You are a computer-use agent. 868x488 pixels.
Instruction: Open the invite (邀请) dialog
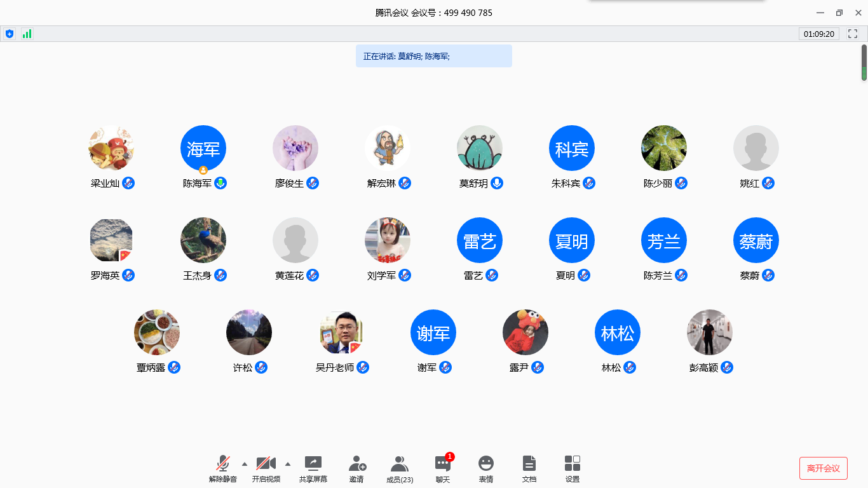point(357,463)
